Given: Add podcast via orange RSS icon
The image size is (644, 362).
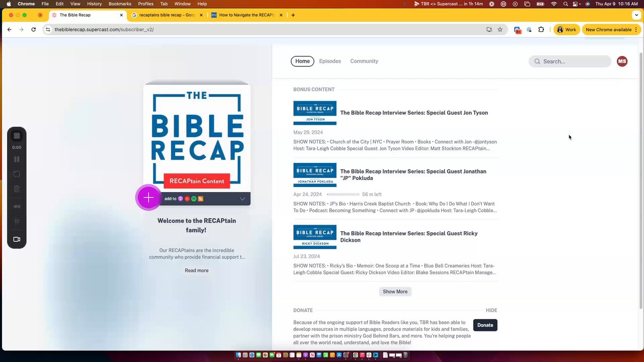Looking at the screenshot, I should (x=200, y=199).
